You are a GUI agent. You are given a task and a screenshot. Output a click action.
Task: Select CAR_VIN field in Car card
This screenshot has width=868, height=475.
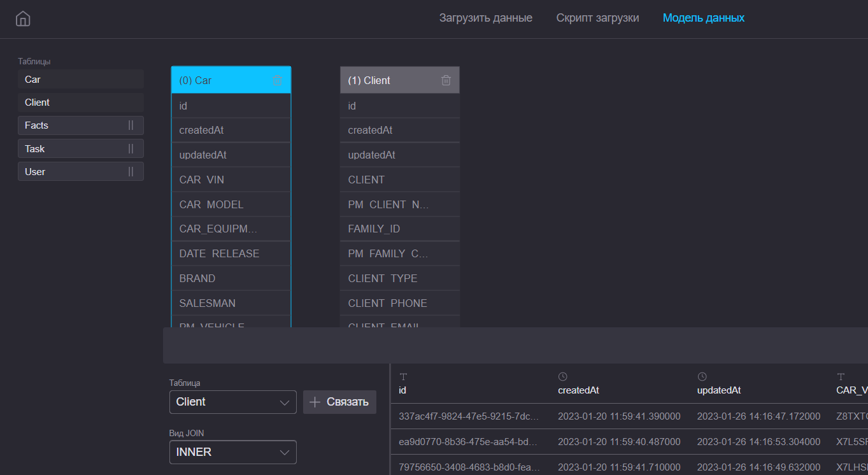pos(231,180)
